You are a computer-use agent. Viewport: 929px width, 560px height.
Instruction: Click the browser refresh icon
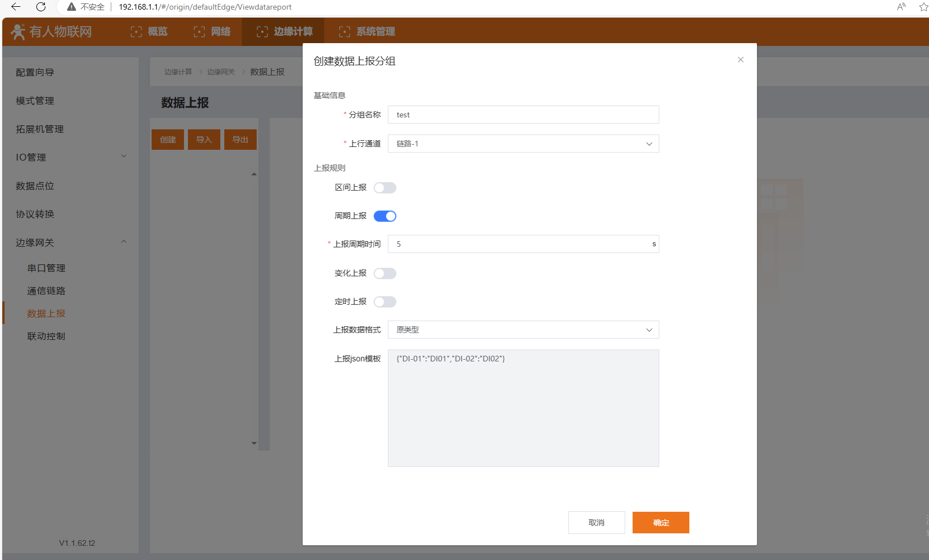tap(41, 7)
